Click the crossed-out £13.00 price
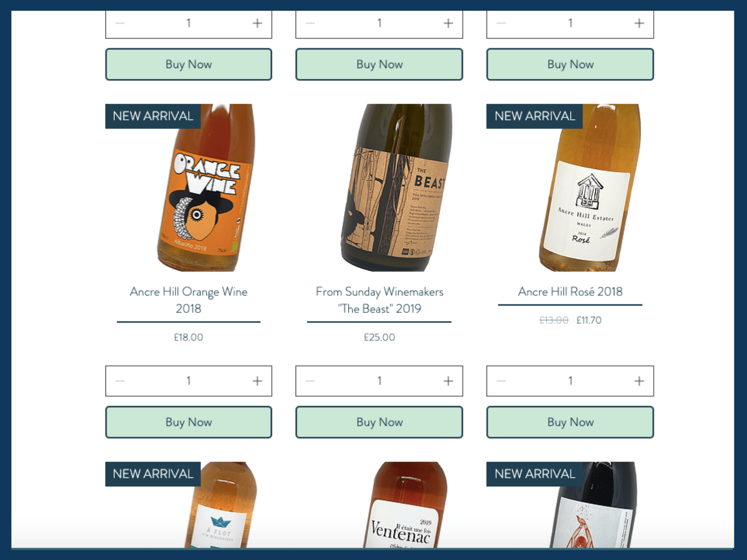 point(554,321)
